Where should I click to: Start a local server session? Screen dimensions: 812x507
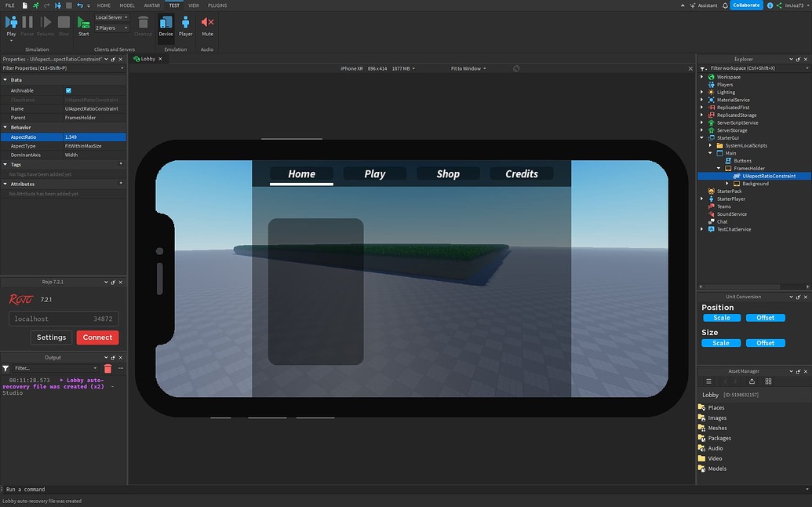coord(83,24)
